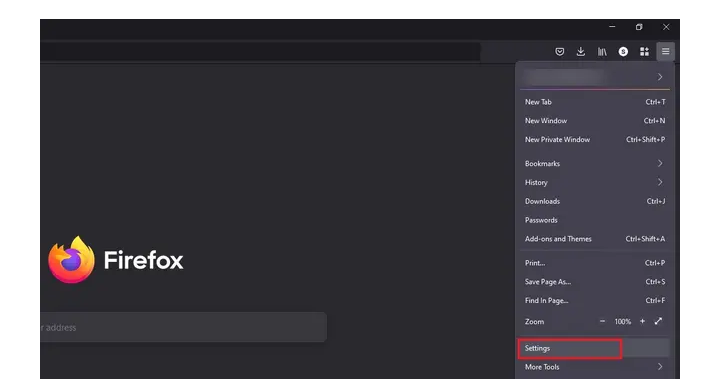Open Downloads menu entry
The image size is (705, 389).
point(594,201)
